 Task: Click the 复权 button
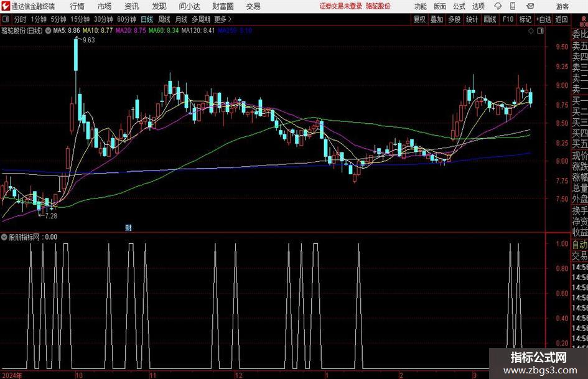pos(419,19)
